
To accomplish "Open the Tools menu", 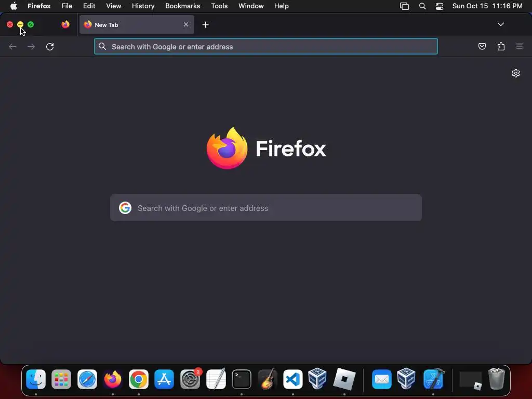I will 219,6.
